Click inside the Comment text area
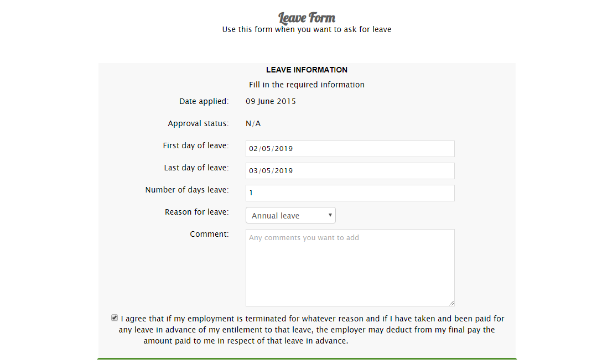The height and width of the screenshot is (364, 592). [350, 268]
